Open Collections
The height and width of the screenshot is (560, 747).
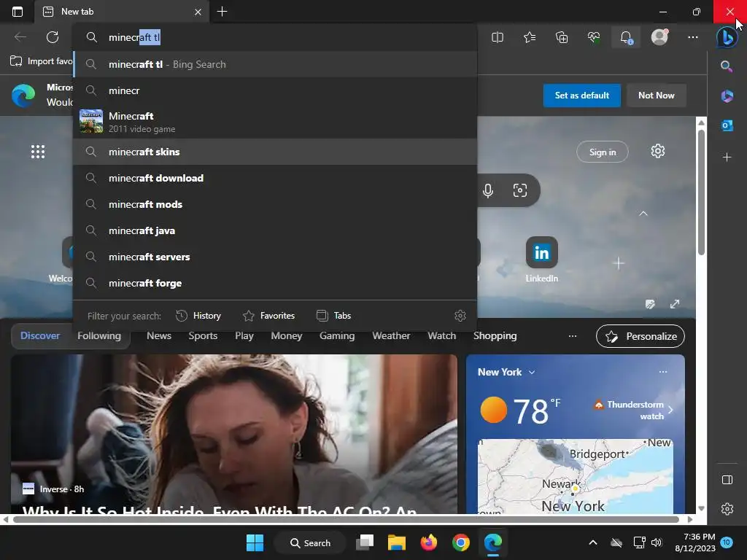pyautogui.click(x=562, y=37)
